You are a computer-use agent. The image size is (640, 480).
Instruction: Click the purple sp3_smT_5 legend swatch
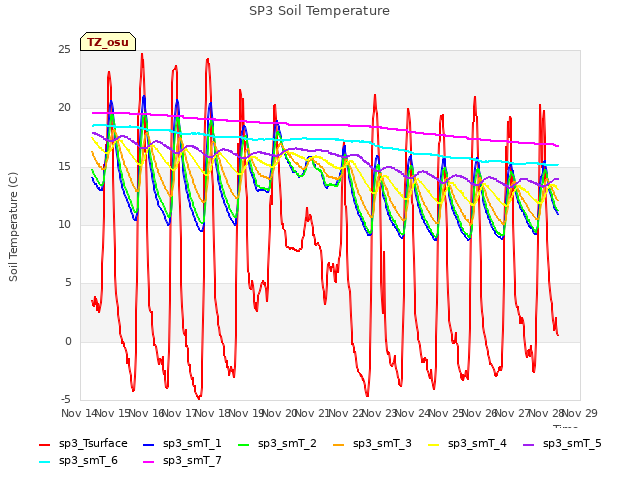(x=529, y=444)
